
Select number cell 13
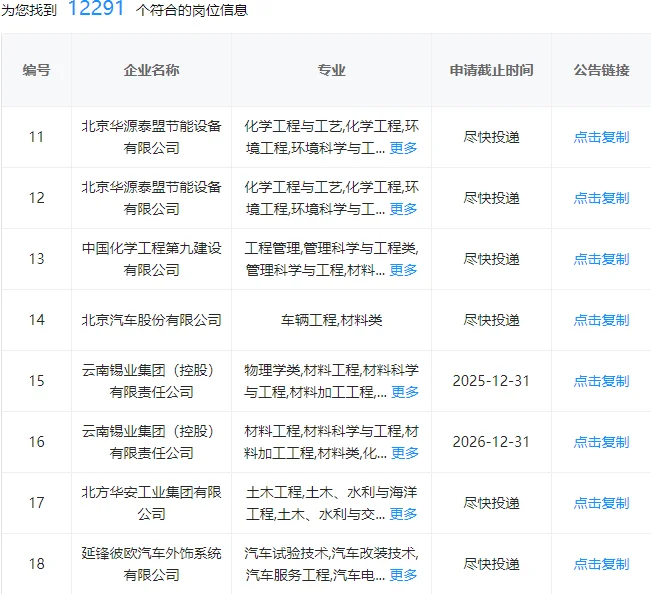click(37, 259)
